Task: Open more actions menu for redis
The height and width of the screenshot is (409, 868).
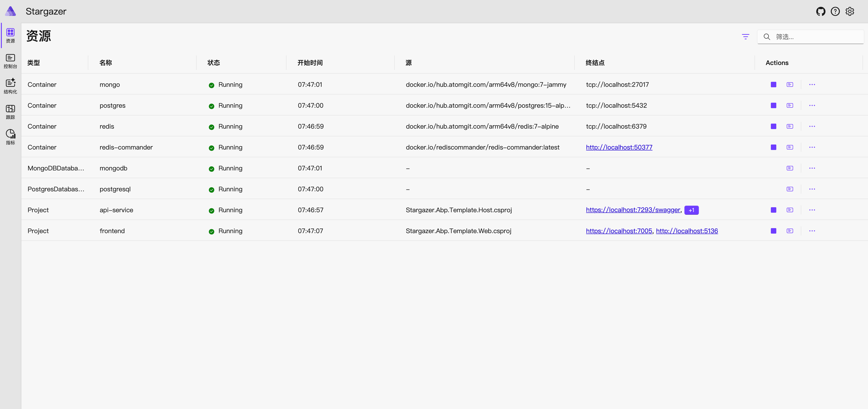Action: coord(812,126)
